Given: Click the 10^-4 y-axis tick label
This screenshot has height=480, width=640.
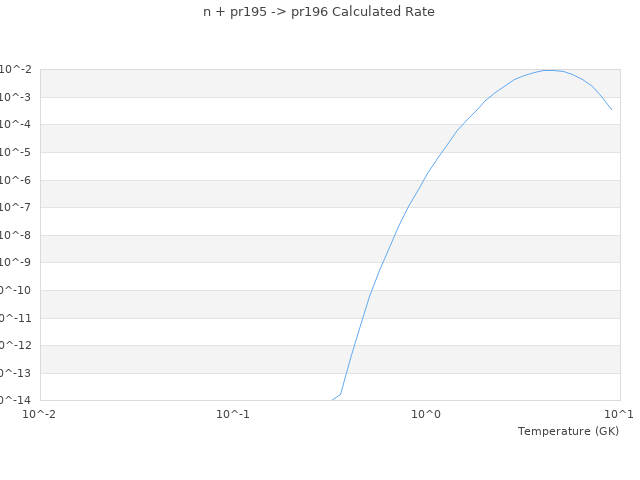Looking at the screenshot, I should (16, 124).
